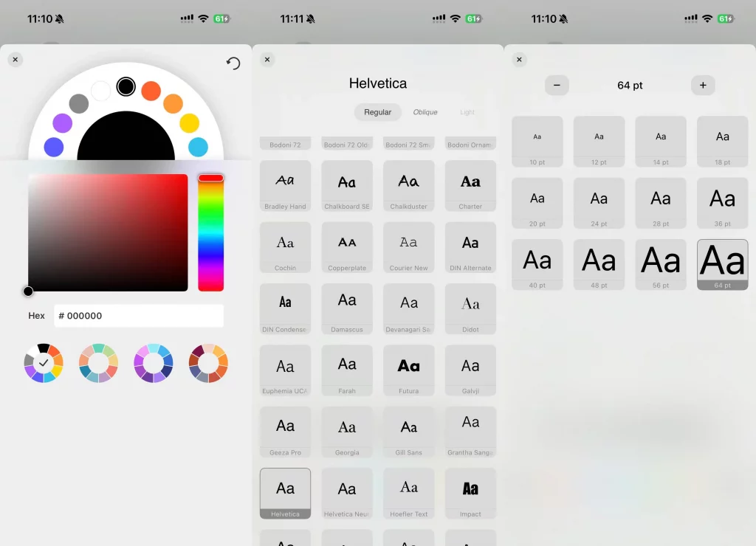
Task: Select the Gill Sans font tile
Action: pos(409,432)
